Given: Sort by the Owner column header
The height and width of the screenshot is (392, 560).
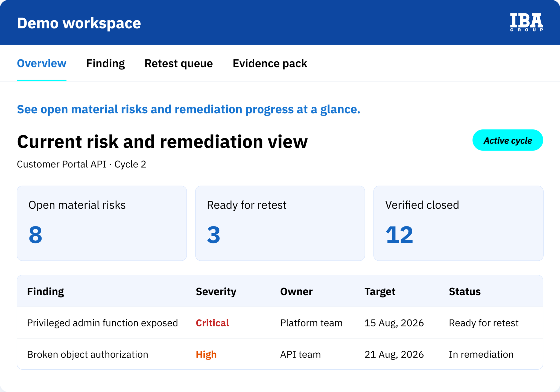Looking at the screenshot, I should click(296, 291).
